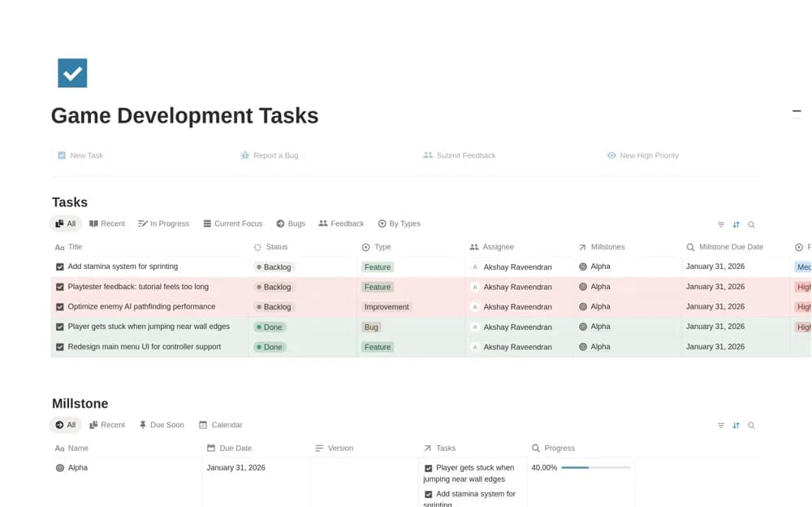Click the Report a Bug button
This screenshot has height=507, width=812.
point(270,155)
